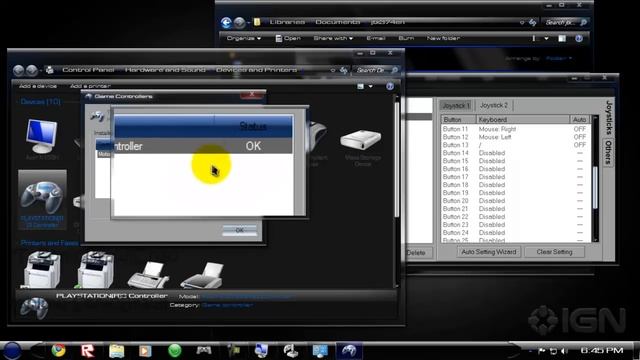Click the system clock showing 6:45 PM
The width and height of the screenshot is (640, 360).
coord(601,350)
